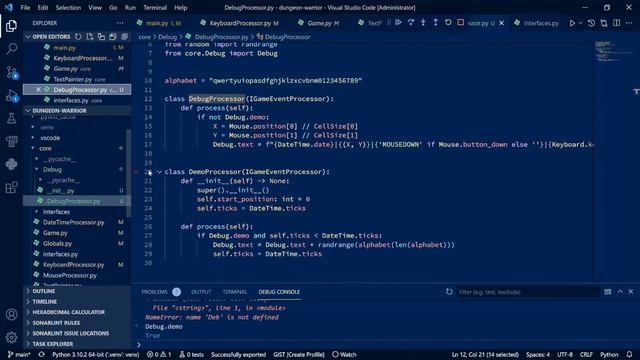
Task: Collapse the DUNGEON-WARRIOR folder section
Action: (28, 111)
